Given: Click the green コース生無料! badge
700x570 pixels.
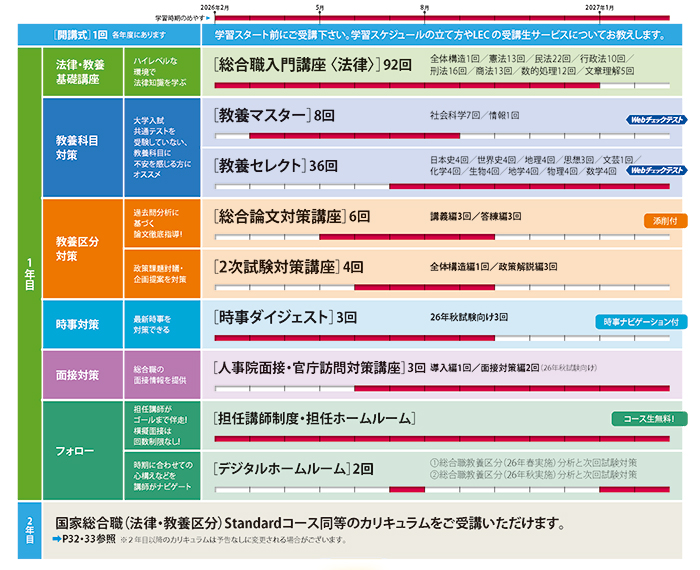Looking at the screenshot, I should 648,419.
